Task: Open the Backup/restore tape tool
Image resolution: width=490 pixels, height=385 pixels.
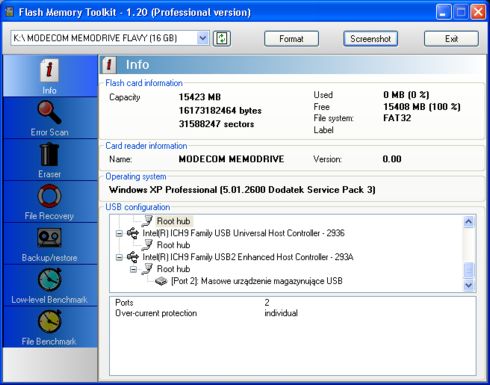Action: pyautogui.click(x=50, y=244)
